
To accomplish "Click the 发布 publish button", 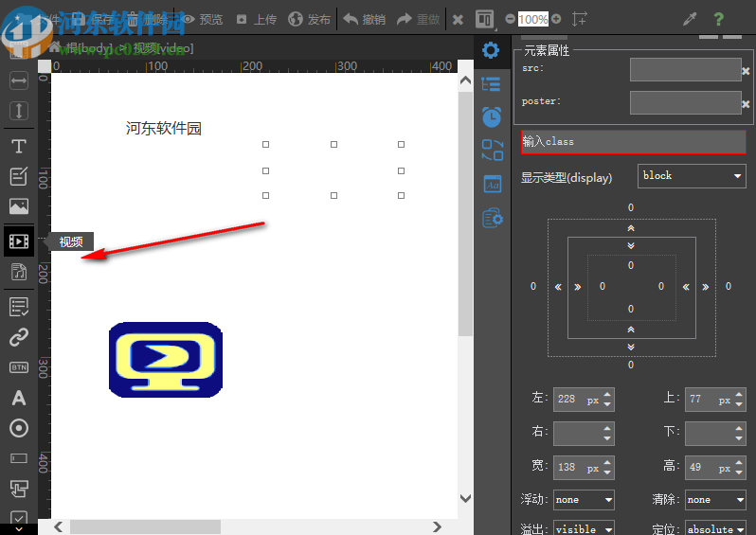I will click(x=310, y=19).
